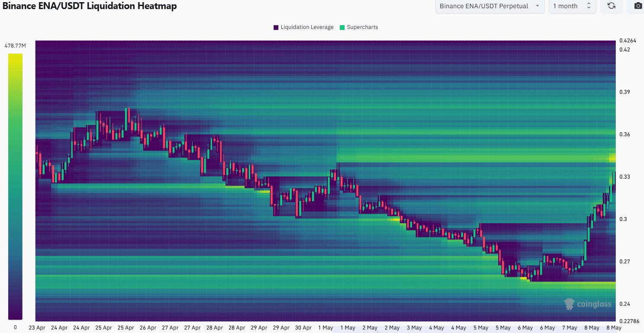Toggle the Supercharts series label

pyautogui.click(x=362, y=27)
